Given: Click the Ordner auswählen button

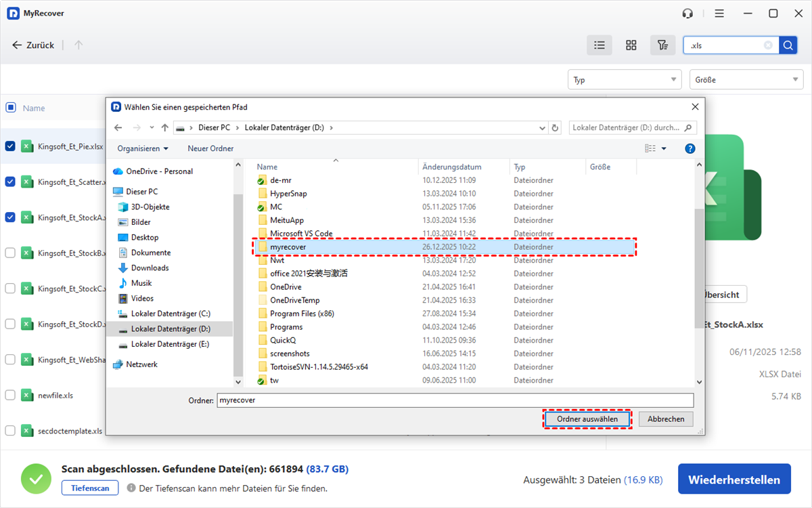Looking at the screenshot, I should (587, 419).
